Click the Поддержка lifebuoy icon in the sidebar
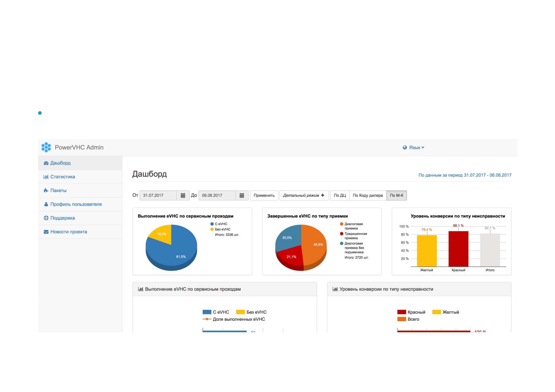The width and height of the screenshot is (555, 392). pos(46,218)
